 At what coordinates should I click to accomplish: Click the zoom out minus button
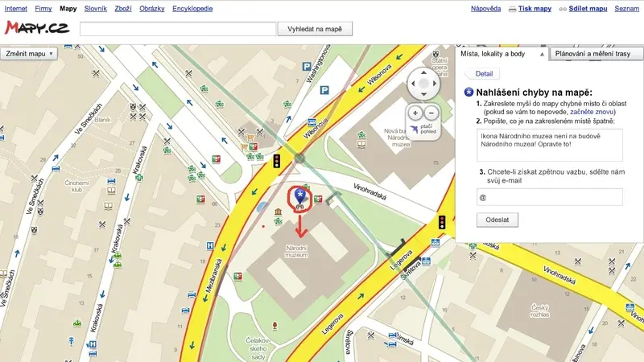431,113
